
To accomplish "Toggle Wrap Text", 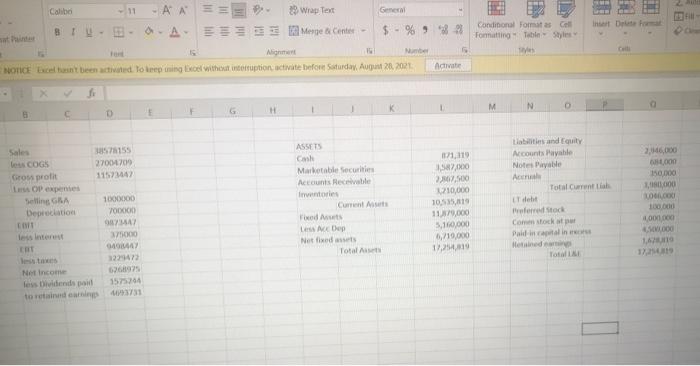I will 312,10.
